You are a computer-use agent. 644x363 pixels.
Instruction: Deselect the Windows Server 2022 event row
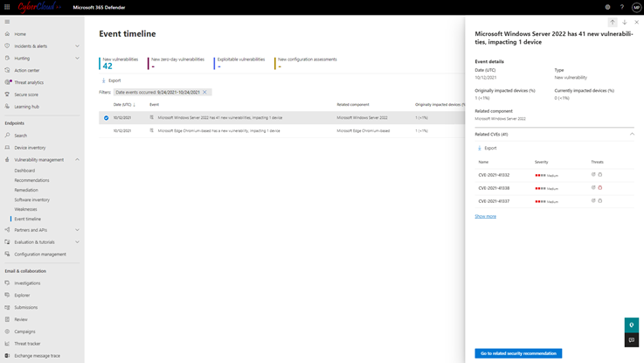[x=107, y=117]
